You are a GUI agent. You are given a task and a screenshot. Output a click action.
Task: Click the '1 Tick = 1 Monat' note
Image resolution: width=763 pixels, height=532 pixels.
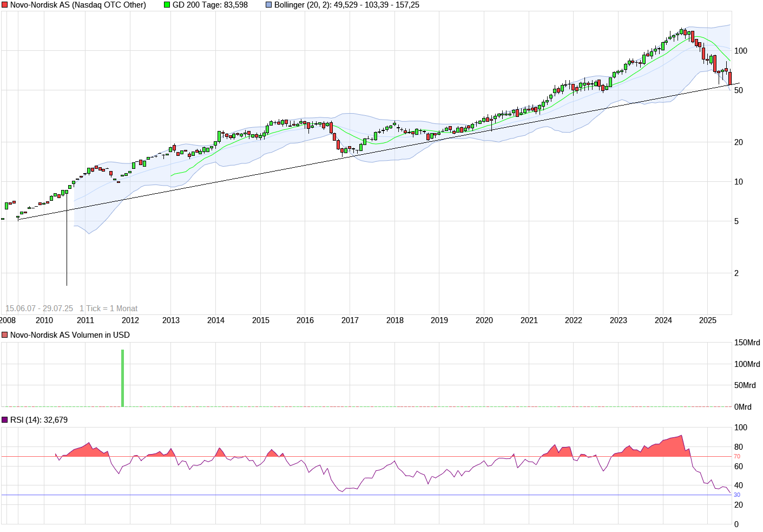coord(108,308)
